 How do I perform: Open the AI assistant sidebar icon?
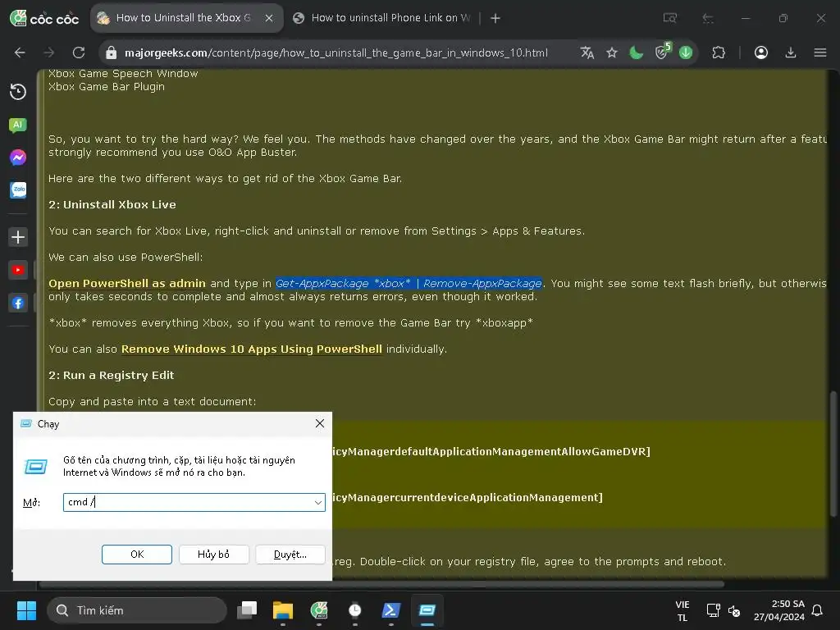tap(18, 126)
